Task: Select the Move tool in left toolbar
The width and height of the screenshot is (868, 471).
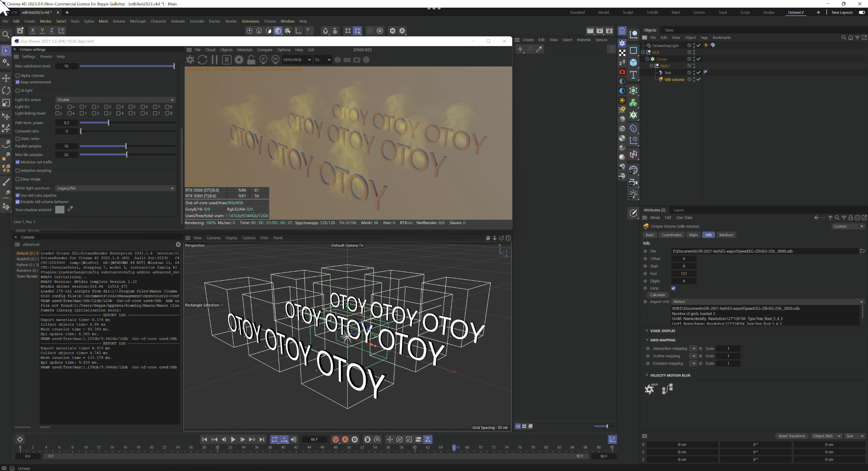Action: [6, 78]
